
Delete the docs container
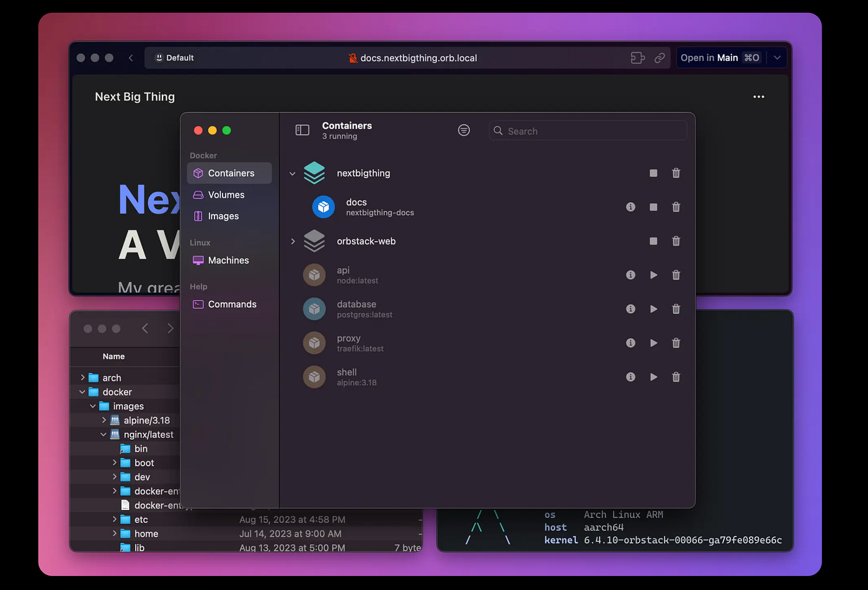tap(676, 207)
